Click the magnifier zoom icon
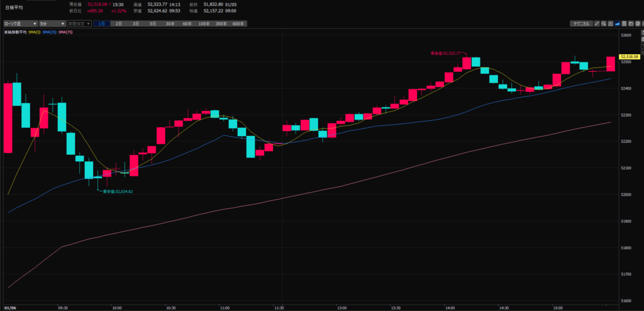 (x=604, y=23)
